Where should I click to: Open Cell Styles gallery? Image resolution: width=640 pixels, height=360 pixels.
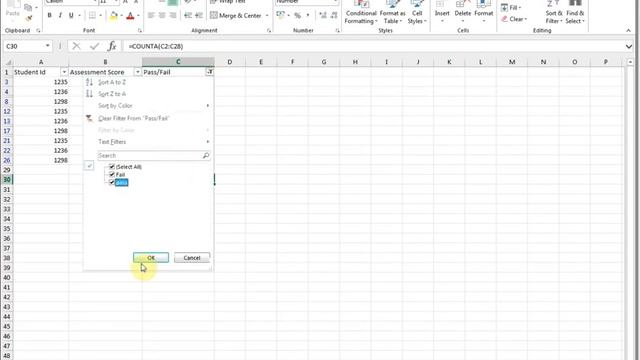click(417, 12)
